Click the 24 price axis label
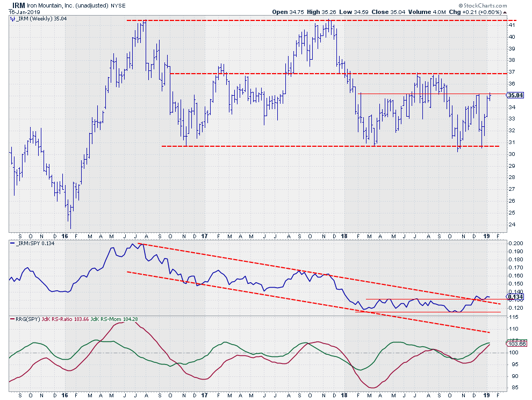The image size is (532, 400). tap(512, 224)
